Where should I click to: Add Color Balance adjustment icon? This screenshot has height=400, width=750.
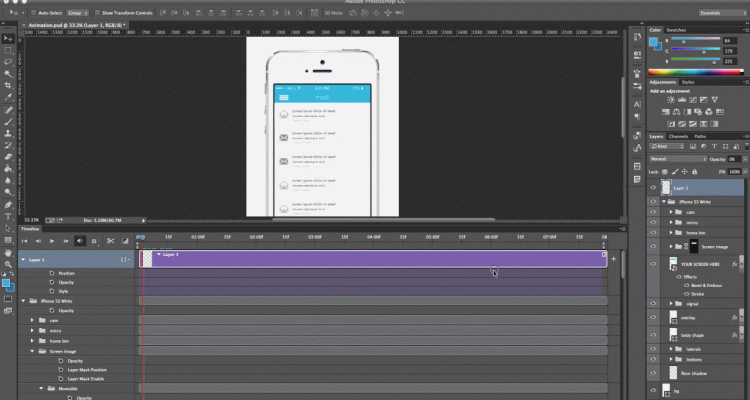tap(676, 112)
